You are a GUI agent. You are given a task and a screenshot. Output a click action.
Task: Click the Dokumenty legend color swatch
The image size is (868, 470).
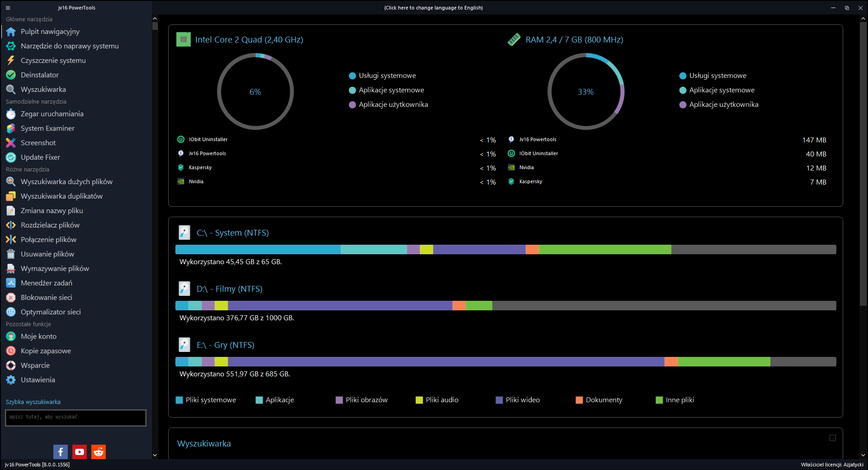[579, 400]
